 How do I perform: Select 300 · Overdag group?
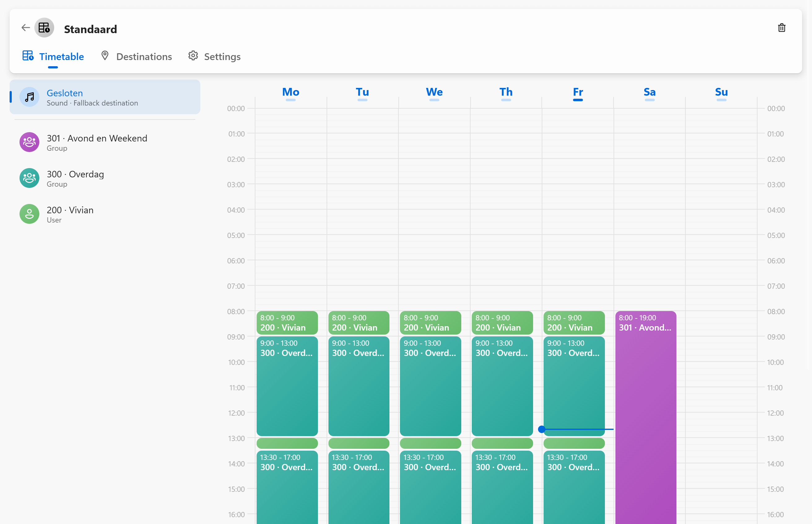[x=105, y=178]
